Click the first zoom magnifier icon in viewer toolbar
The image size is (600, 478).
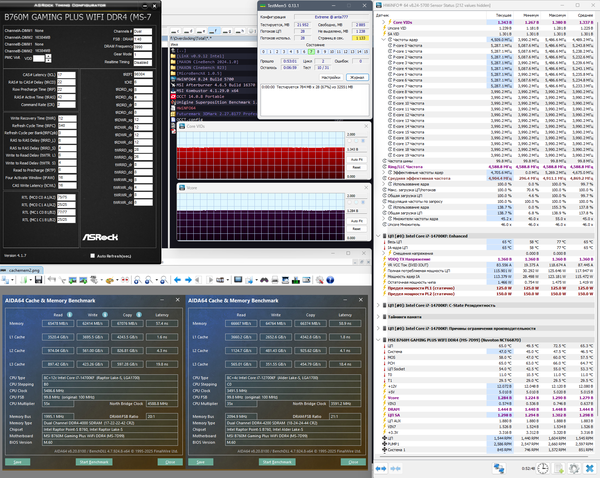pos(137,280)
